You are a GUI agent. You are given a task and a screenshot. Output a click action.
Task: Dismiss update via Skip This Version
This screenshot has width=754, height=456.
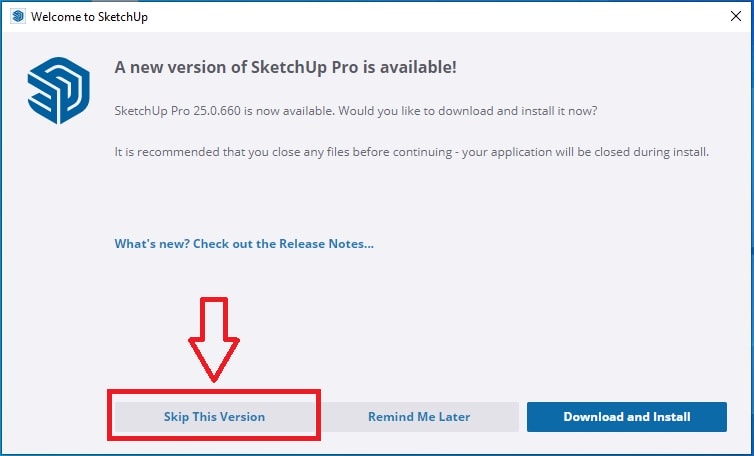pyautogui.click(x=214, y=417)
